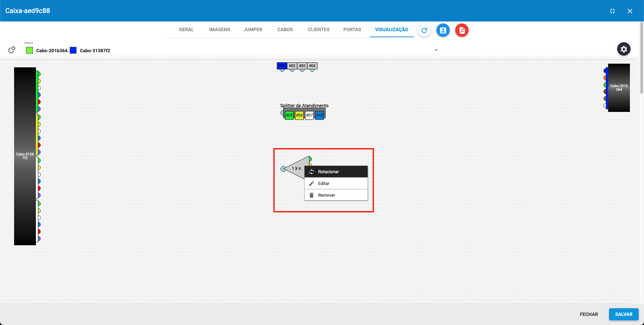The width and height of the screenshot is (644, 325).
Task: Export diagram with red PDF button
Action: pos(462,30)
